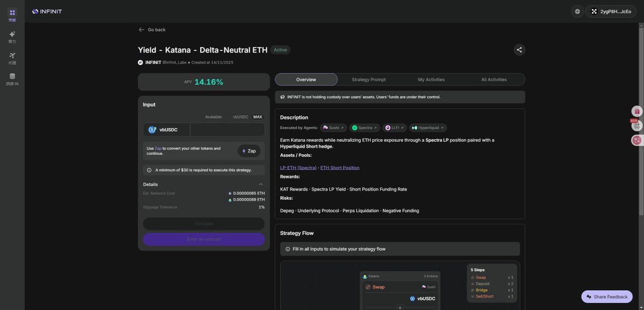The height and width of the screenshot is (310, 644).
Task: Click the INFINIT logo in header
Action: coord(47,11)
